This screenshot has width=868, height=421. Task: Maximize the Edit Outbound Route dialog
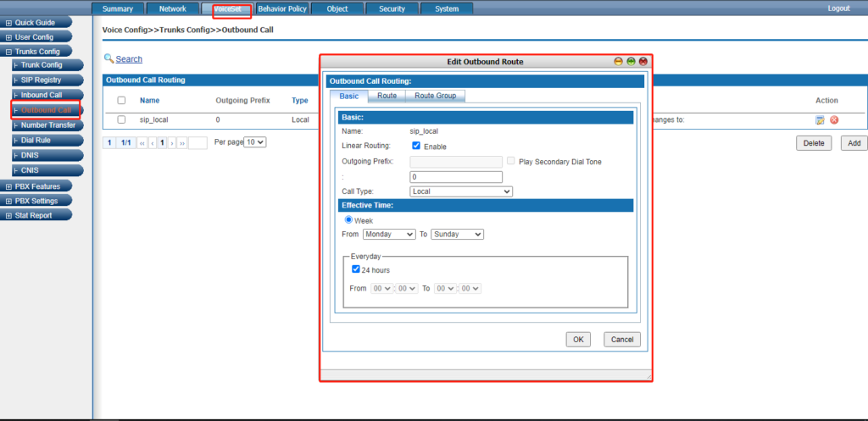631,62
